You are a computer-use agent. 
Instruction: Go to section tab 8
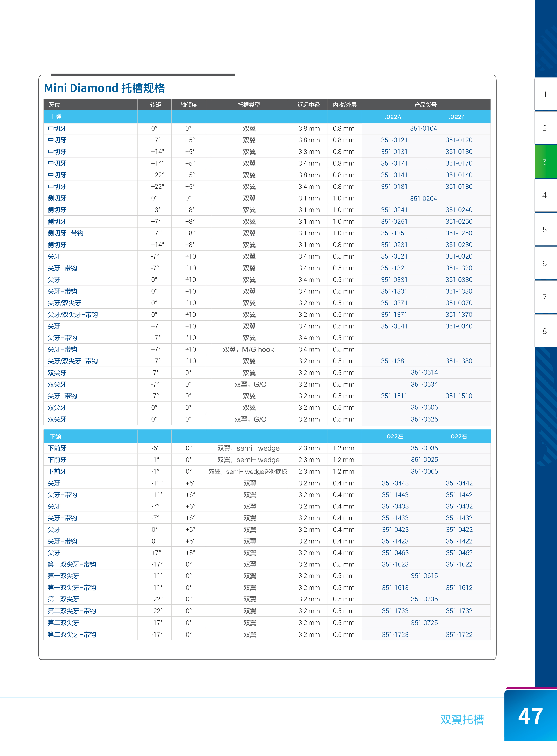pos(545,331)
